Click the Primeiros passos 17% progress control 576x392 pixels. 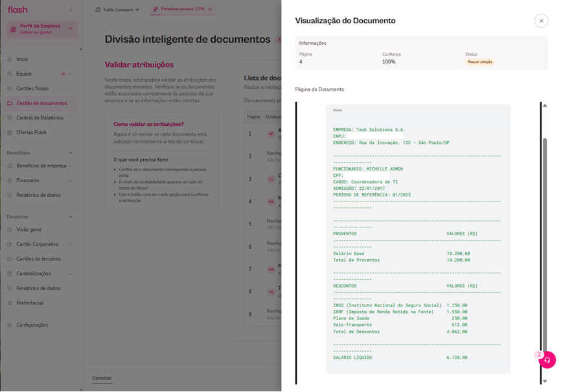point(181,10)
